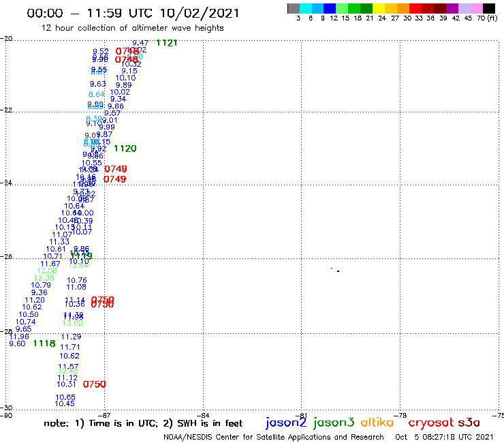Click the note 'Time is in UTC; SWH is in feet'

(143, 423)
